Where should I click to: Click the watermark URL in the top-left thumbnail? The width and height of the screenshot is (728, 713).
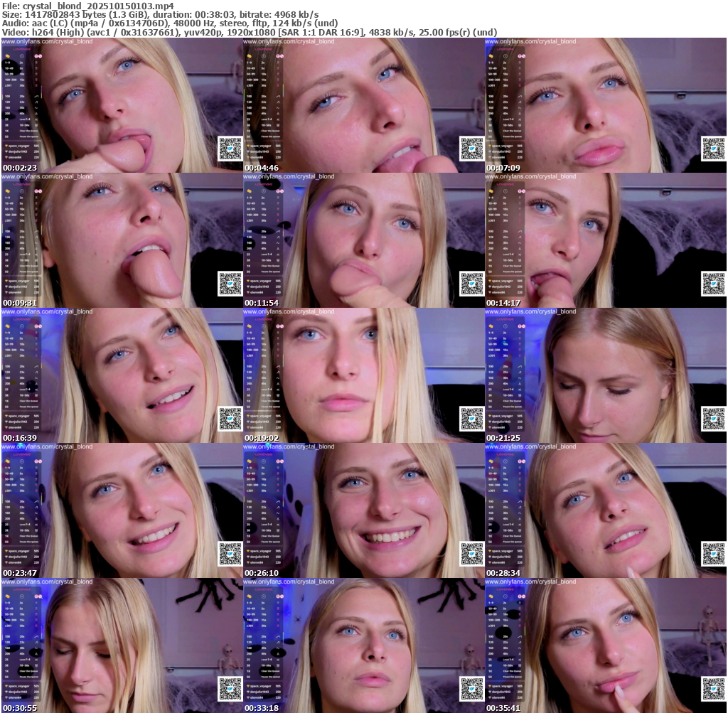47,42
